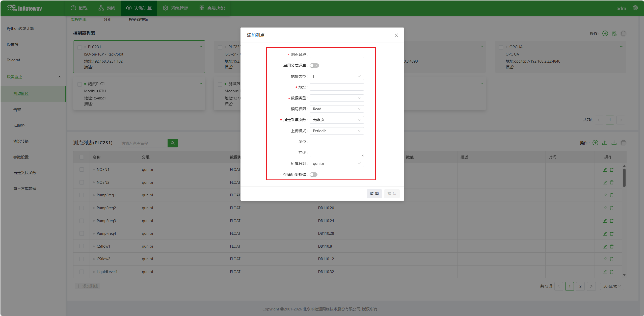Click the upload arrow icon in 测点列表 operations

605,143
